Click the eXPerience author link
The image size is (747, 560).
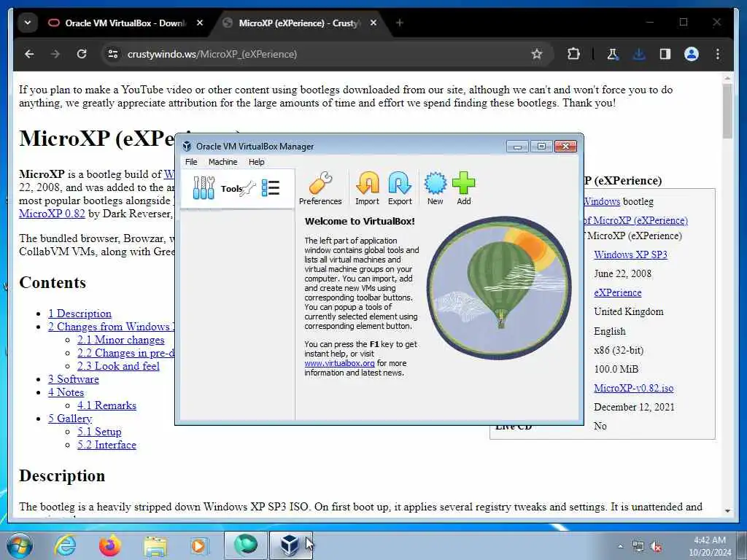(617, 293)
